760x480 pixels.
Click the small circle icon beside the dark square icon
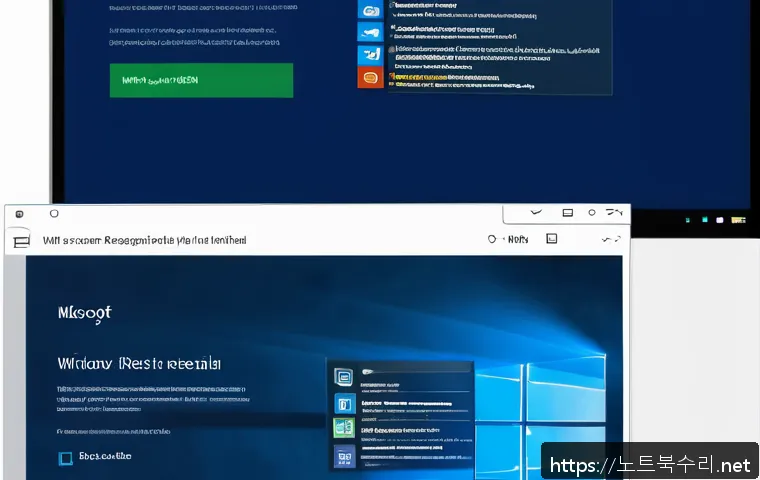click(x=54, y=213)
